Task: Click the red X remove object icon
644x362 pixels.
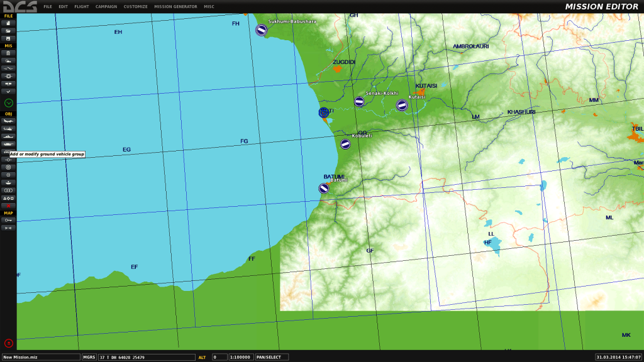Action: click(x=8, y=206)
